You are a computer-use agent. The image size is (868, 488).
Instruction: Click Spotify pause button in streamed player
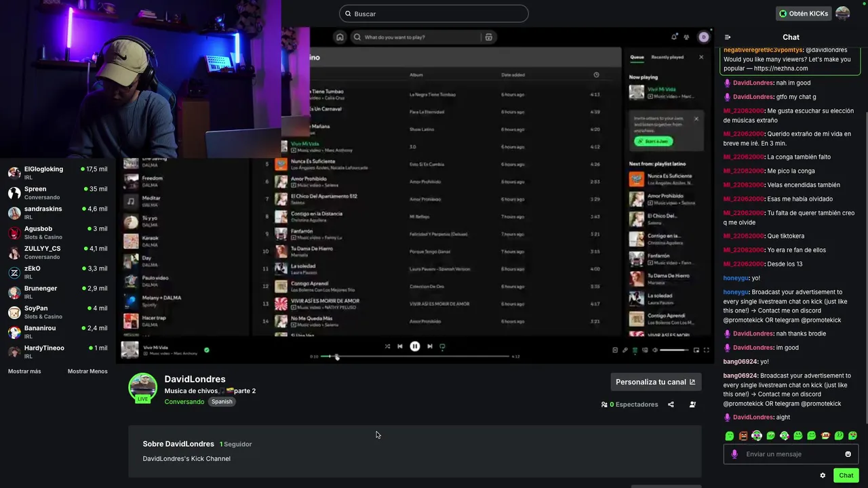(x=415, y=346)
